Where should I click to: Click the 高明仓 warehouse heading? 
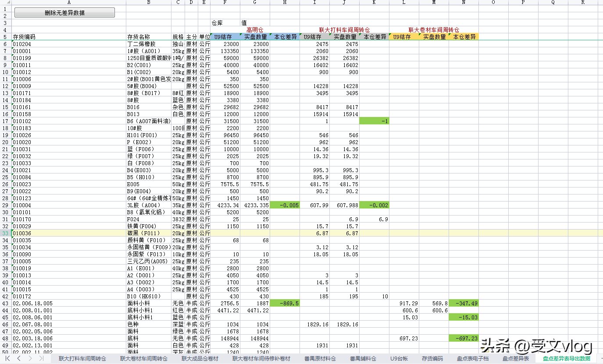click(255, 30)
